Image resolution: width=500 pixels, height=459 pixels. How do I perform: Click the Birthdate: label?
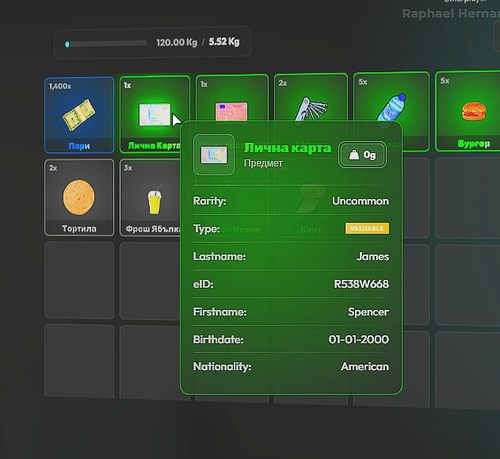pos(218,339)
